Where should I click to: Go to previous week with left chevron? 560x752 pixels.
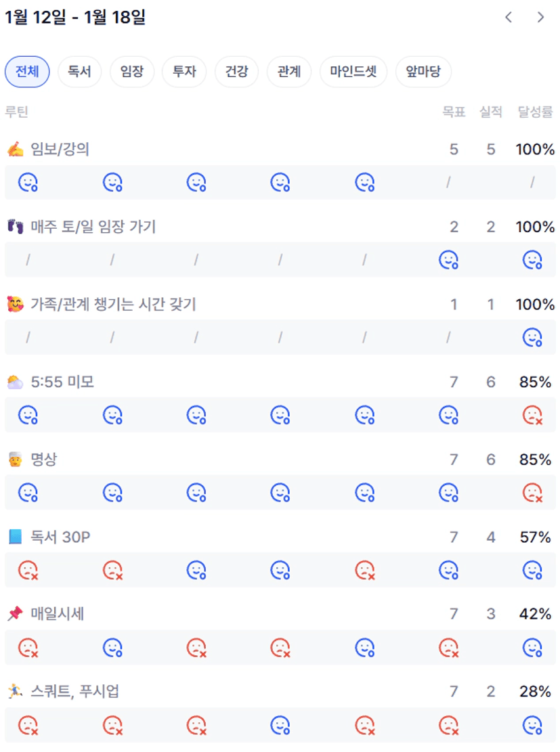point(509,18)
